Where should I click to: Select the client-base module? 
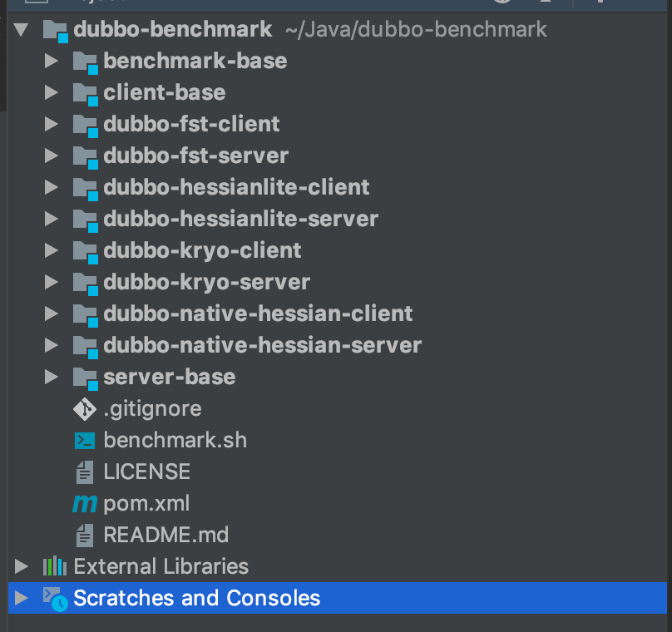[164, 92]
